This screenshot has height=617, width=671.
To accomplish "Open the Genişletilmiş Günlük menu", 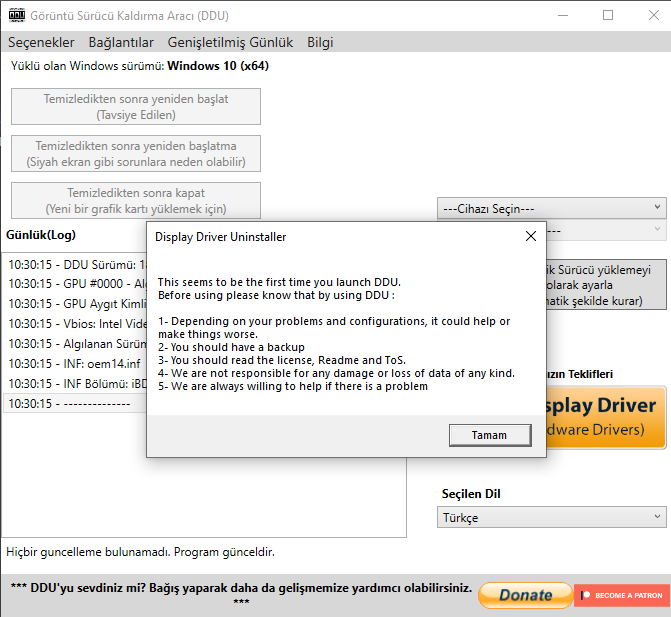I will click(x=230, y=42).
